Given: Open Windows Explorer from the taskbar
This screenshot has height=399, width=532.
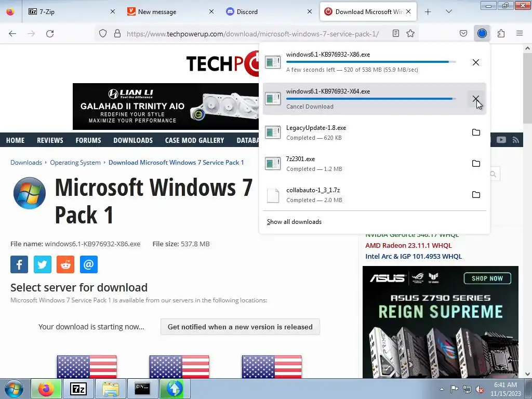Looking at the screenshot, I should click(111, 389).
